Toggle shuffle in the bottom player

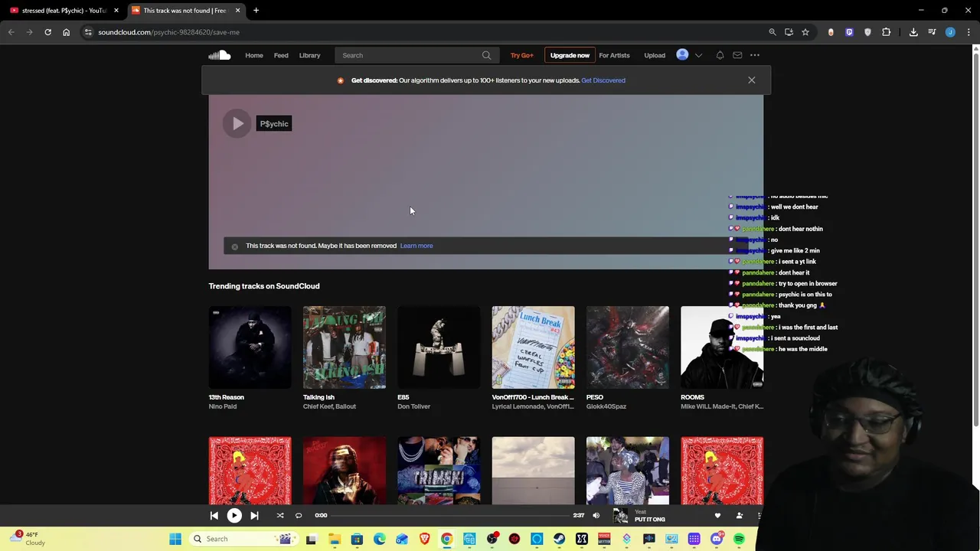click(x=280, y=516)
